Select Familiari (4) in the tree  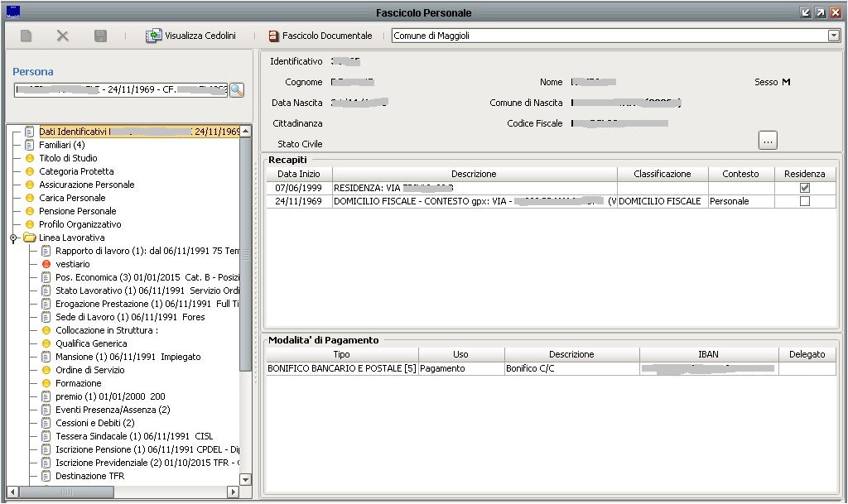[x=61, y=145]
